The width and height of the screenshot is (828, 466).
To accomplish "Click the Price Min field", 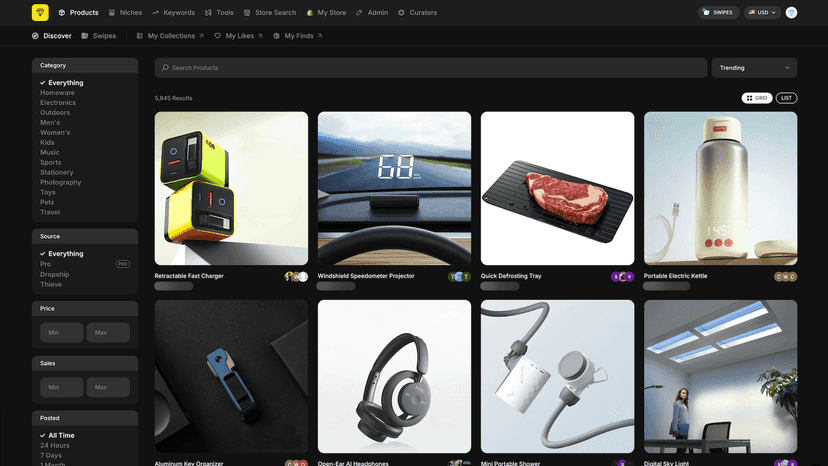I will click(61, 332).
